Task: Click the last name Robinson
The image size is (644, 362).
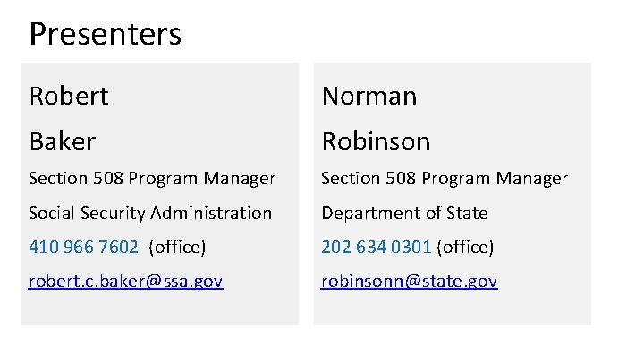Action: click(376, 141)
